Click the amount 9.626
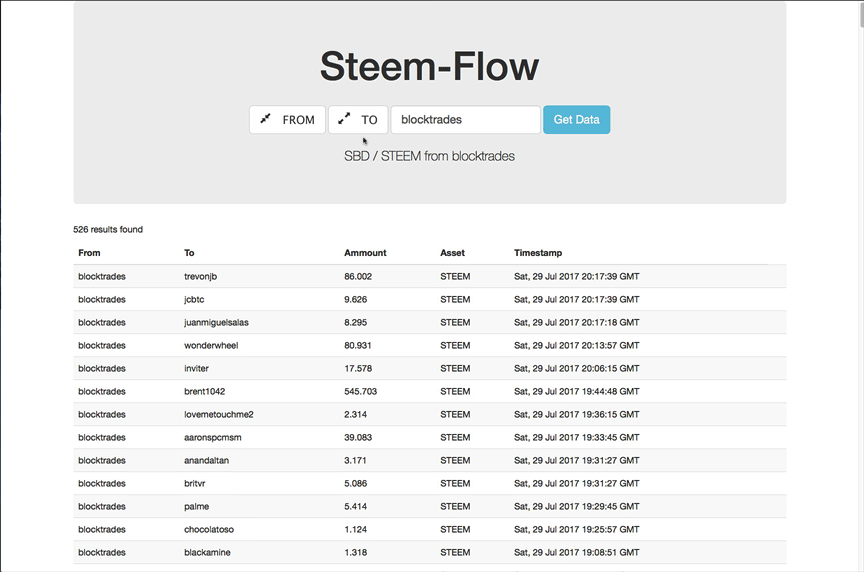This screenshot has height=572, width=864. (x=355, y=299)
